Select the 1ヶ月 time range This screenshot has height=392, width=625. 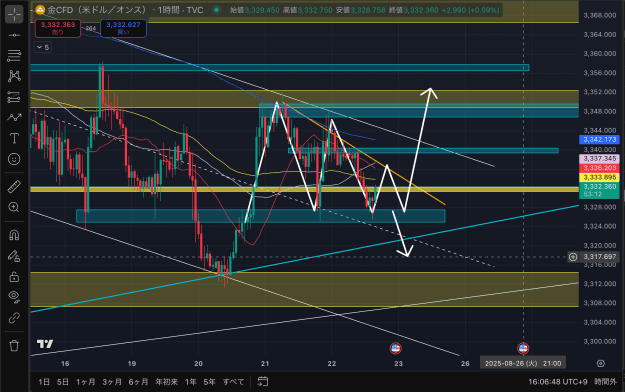(86, 382)
